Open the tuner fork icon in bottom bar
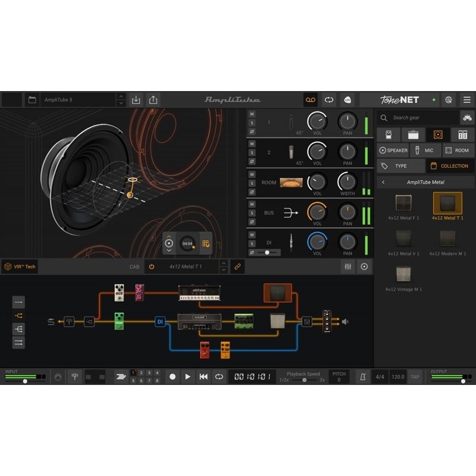This screenshot has height=476, width=476. click(x=74, y=377)
